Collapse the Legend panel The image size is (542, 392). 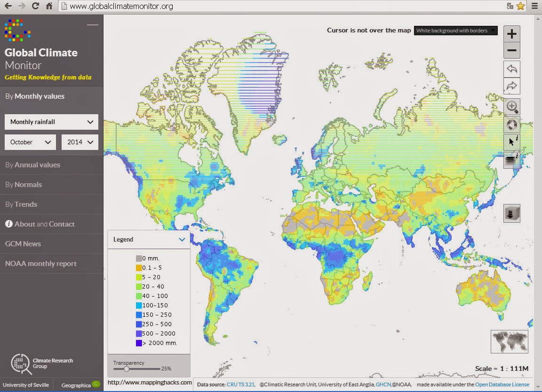click(182, 239)
